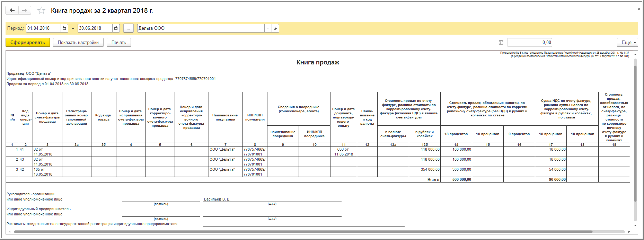Select the cell with amount 300 000,00
The width and height of the screenshot is (644, 240).
[456, 172]
